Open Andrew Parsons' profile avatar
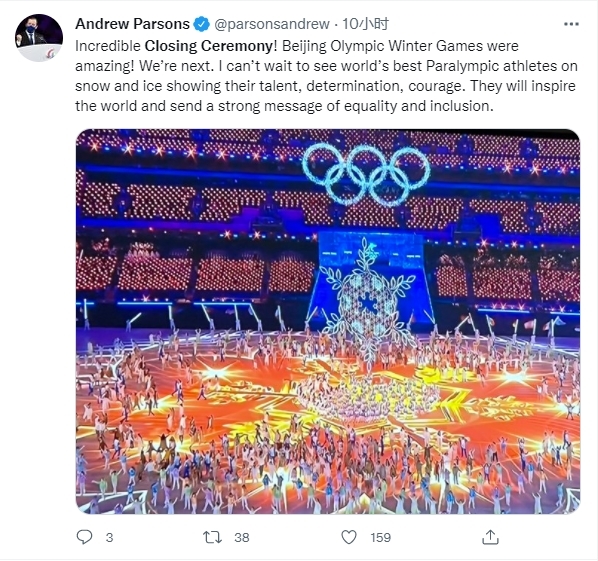 (x=39, y=38)
